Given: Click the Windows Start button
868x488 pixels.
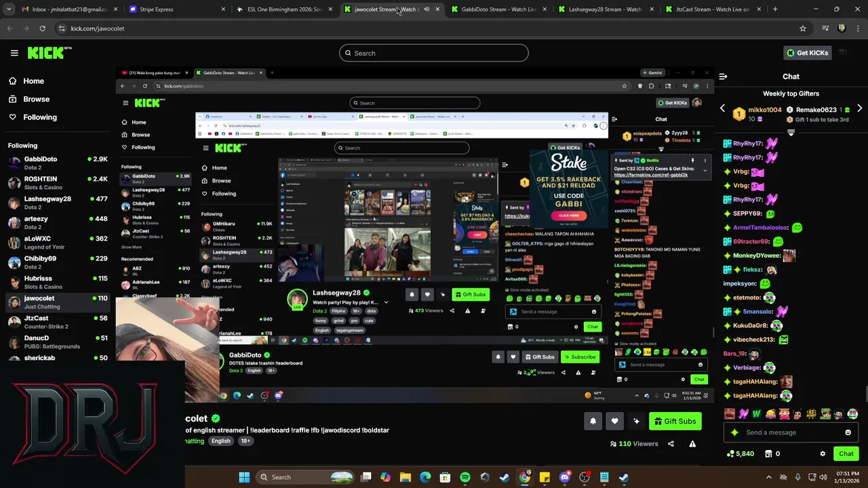Looking at the screenshot, I should (x=244, y=477).
